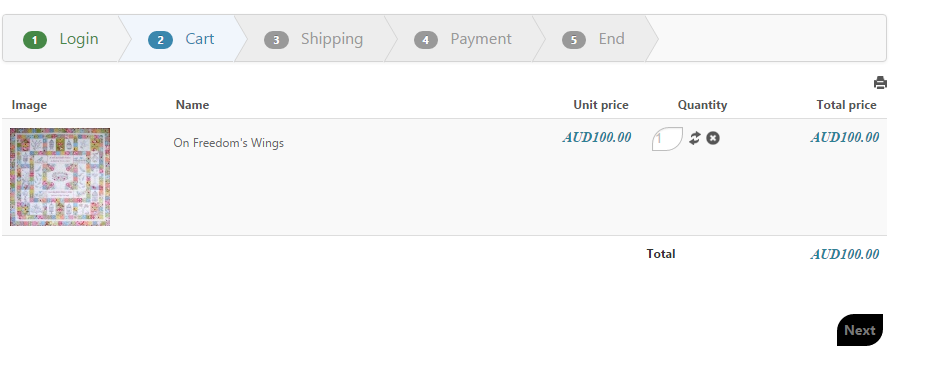Image resolution: width=946 pixels, height=376 pixels.
Task: Select the grey step 4 badge
Action: [x=426, y=40]
